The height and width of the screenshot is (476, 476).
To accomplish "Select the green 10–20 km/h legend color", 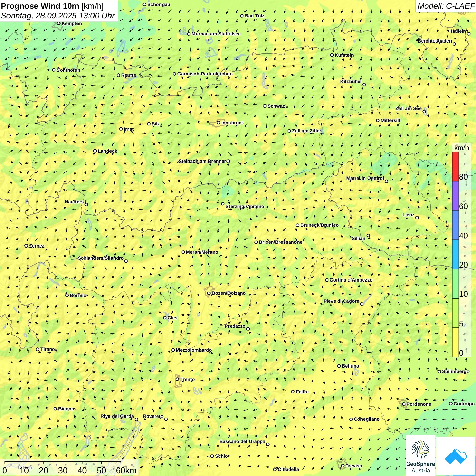I will (455, 284).
